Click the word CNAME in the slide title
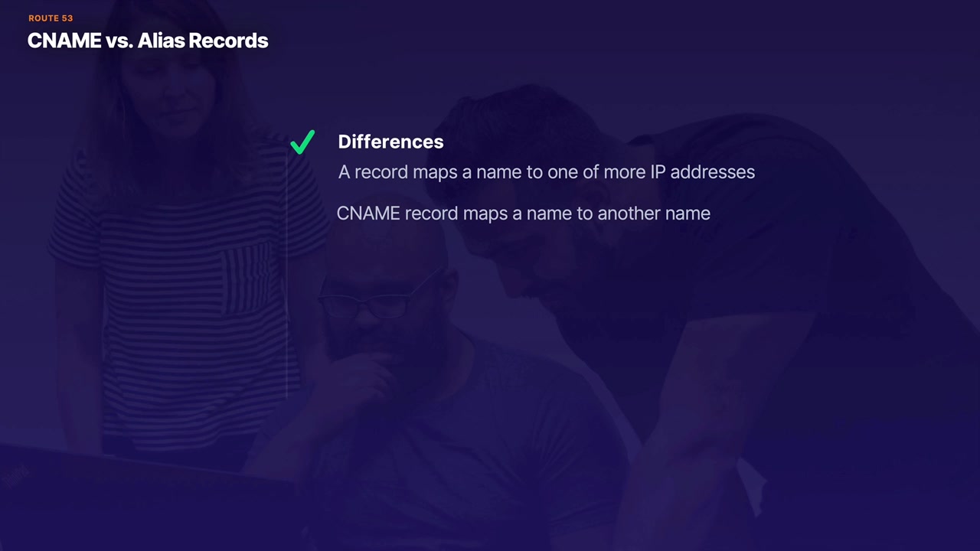Image resolution: width=980 pixels, height=551 pixels. coord(65,41)
